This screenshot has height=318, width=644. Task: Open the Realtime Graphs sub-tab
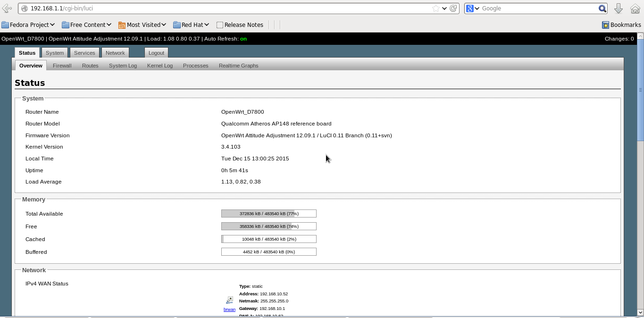(x=239, y=66)
